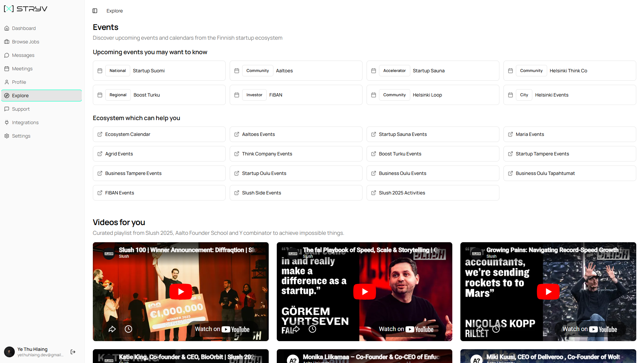
Task: Play the Growing Pains video
Action: point(548,292)
